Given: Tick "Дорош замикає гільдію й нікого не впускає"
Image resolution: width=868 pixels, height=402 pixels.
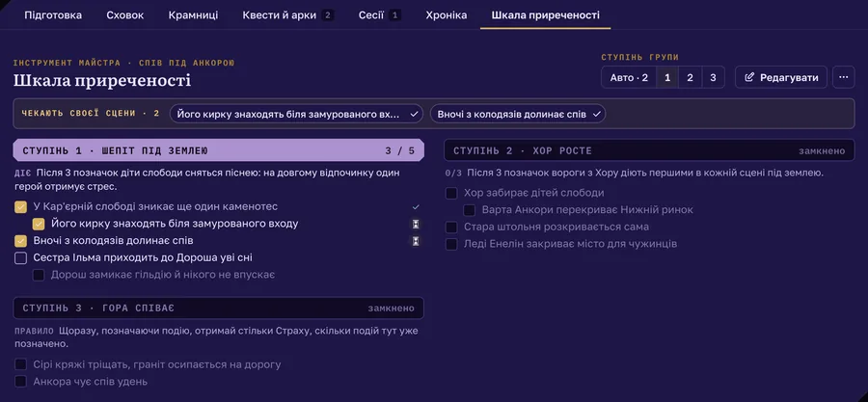Looking at the screenshot, I should click(39, 275).
